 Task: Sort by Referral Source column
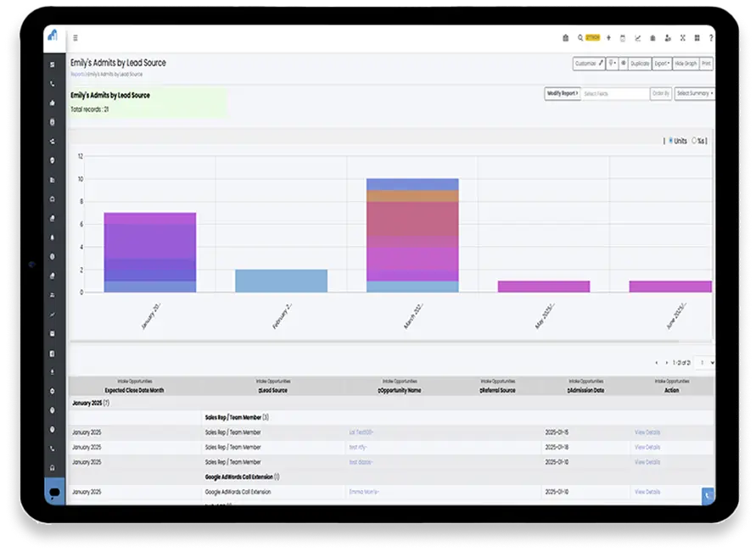(x=497, y=390)
